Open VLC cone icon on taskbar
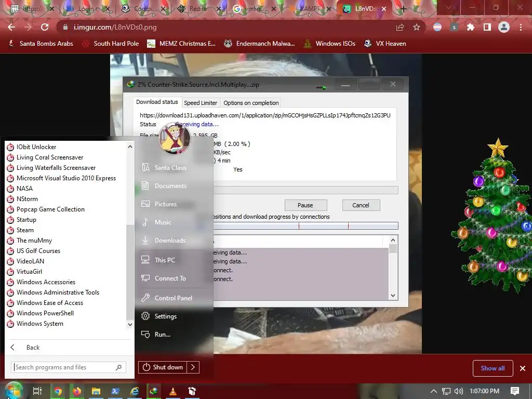532x399 pixels. (173, 391)
